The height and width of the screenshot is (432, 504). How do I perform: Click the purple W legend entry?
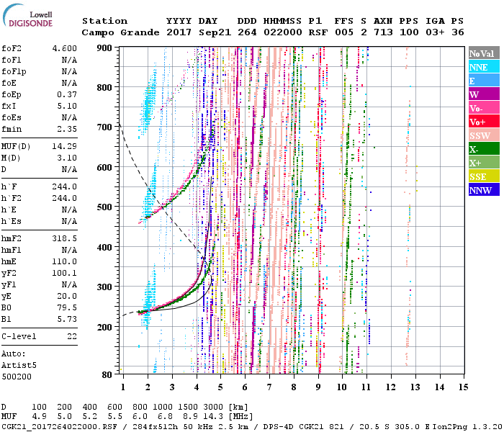[482, 94]
